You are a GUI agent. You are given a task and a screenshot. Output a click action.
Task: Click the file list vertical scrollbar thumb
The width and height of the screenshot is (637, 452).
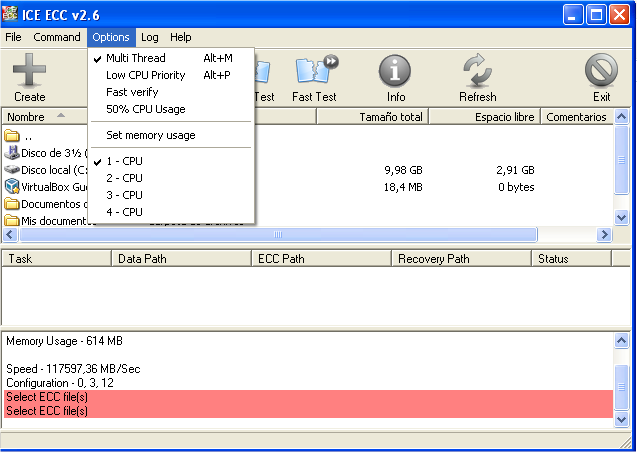pos(622,160)
